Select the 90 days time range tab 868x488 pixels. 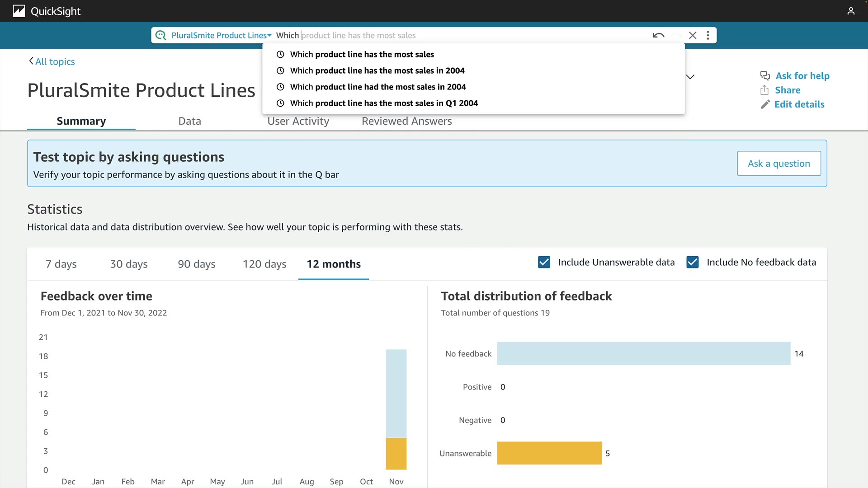(196, 264)
